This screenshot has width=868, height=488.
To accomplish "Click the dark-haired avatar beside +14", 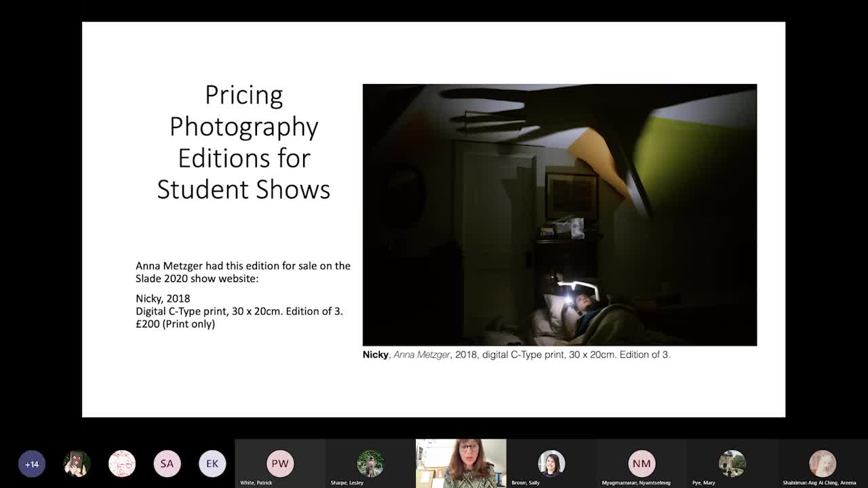I will pos(77,464).
